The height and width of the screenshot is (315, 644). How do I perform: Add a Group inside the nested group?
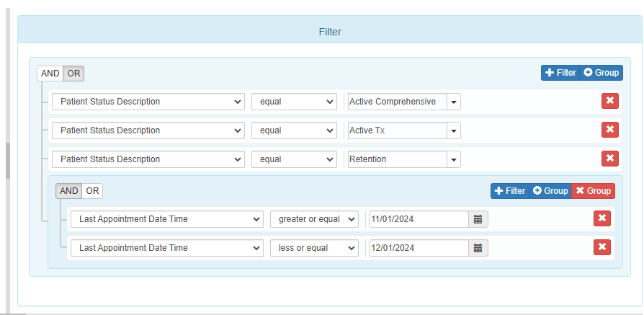(550, 191)
